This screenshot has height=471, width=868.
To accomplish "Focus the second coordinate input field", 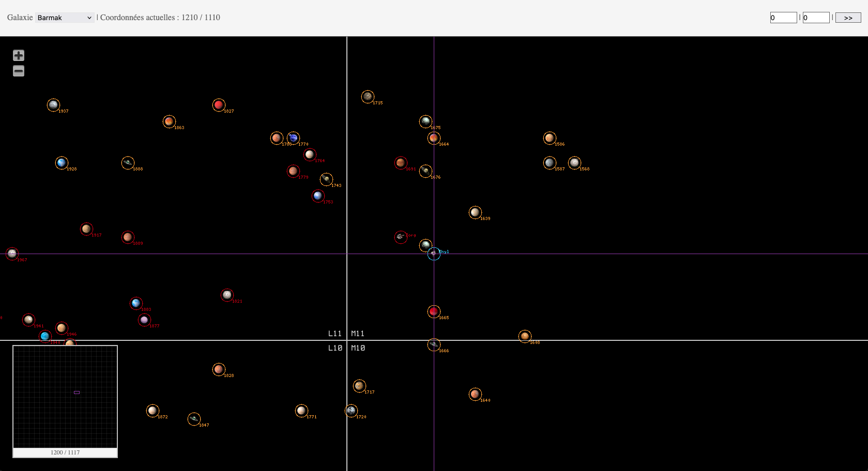I will click(816, 18).
